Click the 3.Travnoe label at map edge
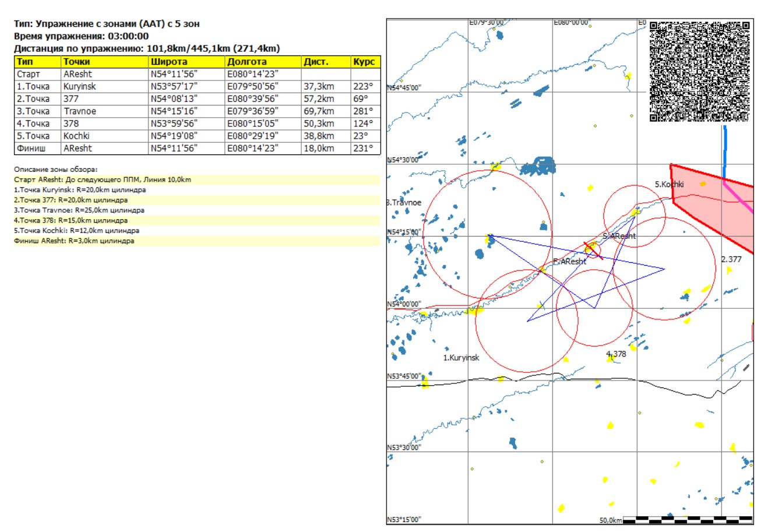The height and width of the screenshot is (532, 761). pyautogui.click(x=404, y=203)
